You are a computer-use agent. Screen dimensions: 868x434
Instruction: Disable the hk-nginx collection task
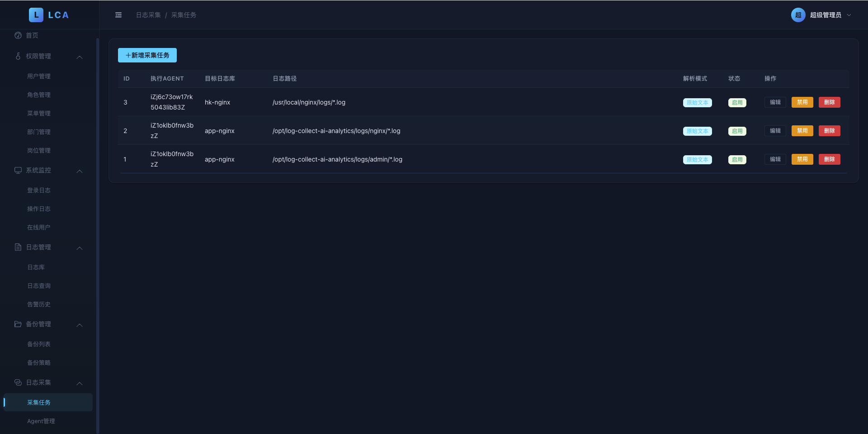coord(802,102)
